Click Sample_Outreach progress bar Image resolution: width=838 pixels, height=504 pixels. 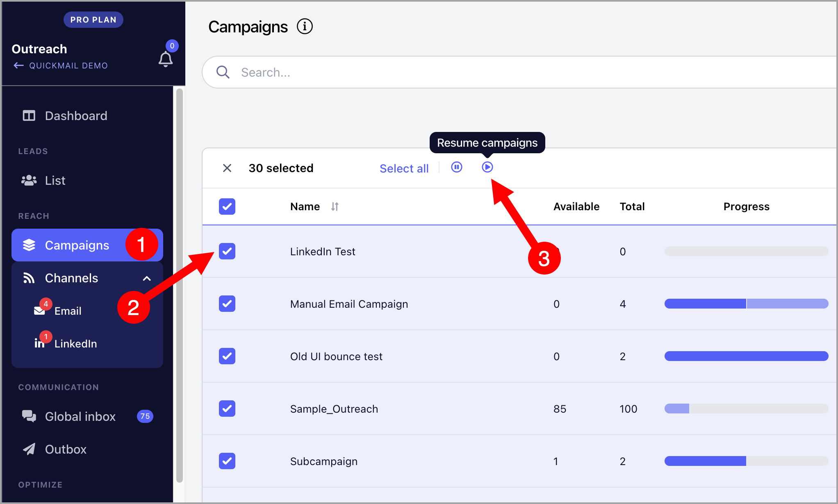[746, 409]
